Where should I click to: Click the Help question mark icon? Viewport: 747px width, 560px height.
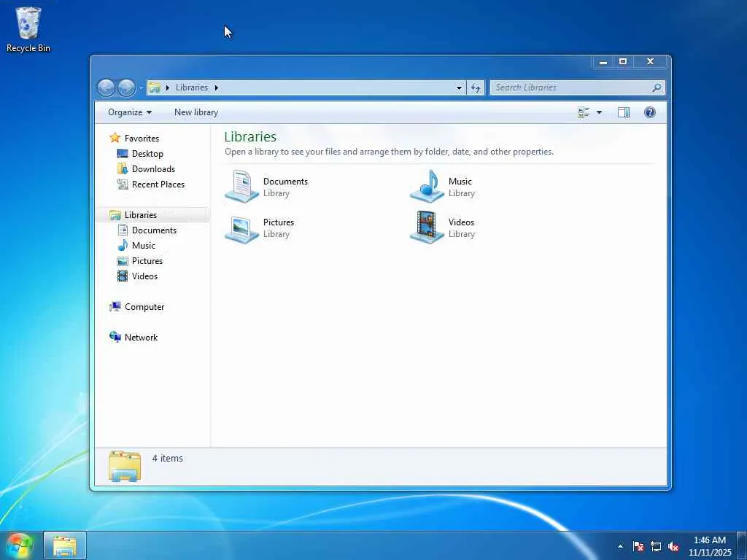pos(650,112)
